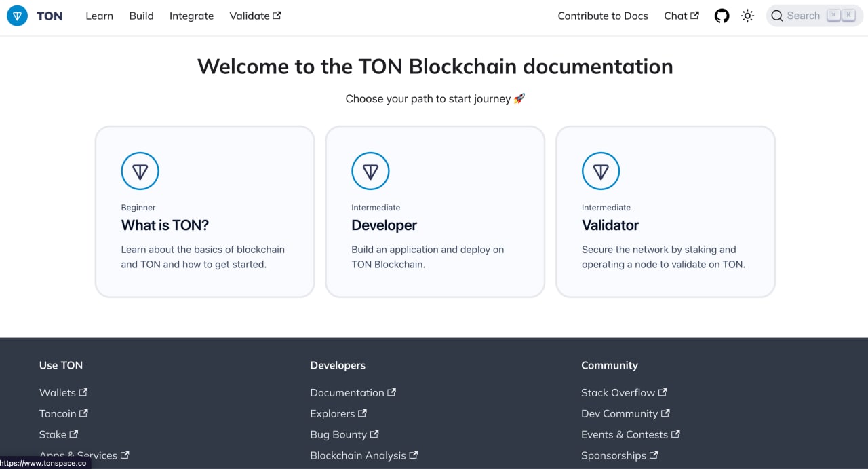Click external-link icon next to Validate
The image size is (868, 469).
tap(277, 16)
